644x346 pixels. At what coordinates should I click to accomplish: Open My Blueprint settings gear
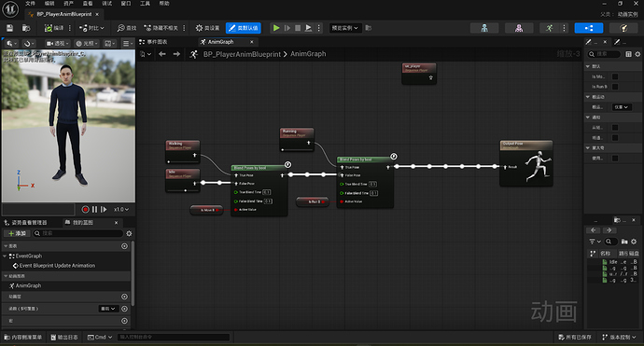click(x=129, y=233)
